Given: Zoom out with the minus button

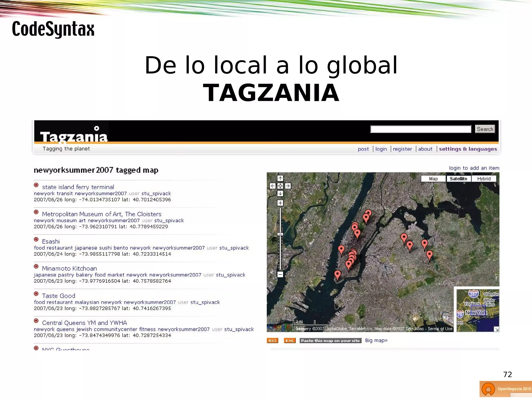Looking at the screenshot, I should pos(280,274).
